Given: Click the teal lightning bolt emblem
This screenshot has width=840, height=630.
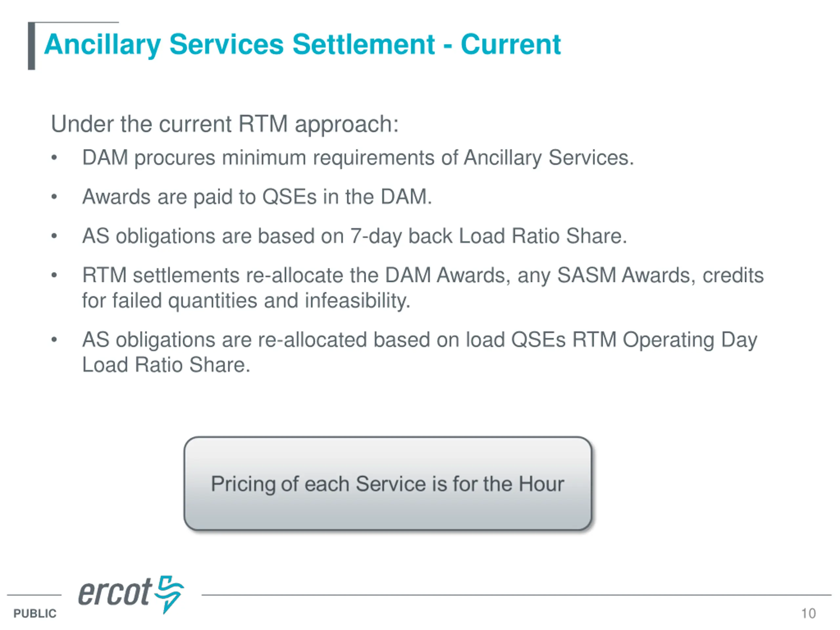Looking at the screenshot, I should point(170,595).
